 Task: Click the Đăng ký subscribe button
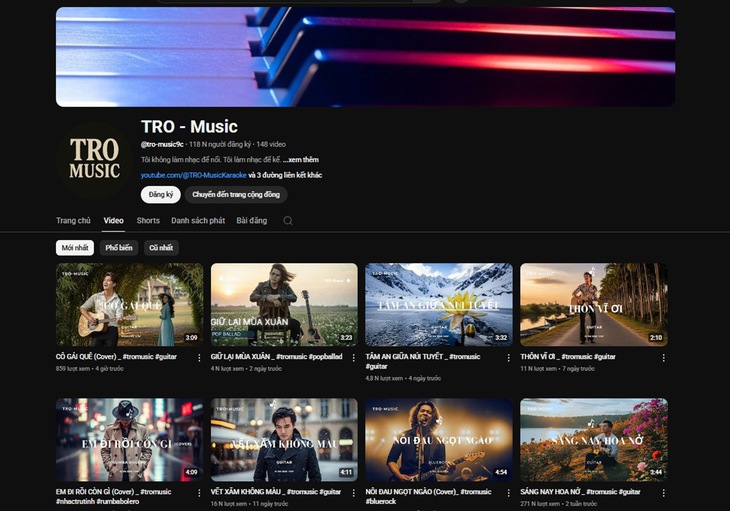coord(160,195)
